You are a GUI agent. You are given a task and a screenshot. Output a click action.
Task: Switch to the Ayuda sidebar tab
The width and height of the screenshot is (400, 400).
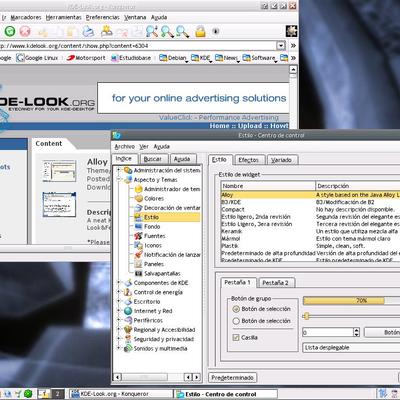182,159
